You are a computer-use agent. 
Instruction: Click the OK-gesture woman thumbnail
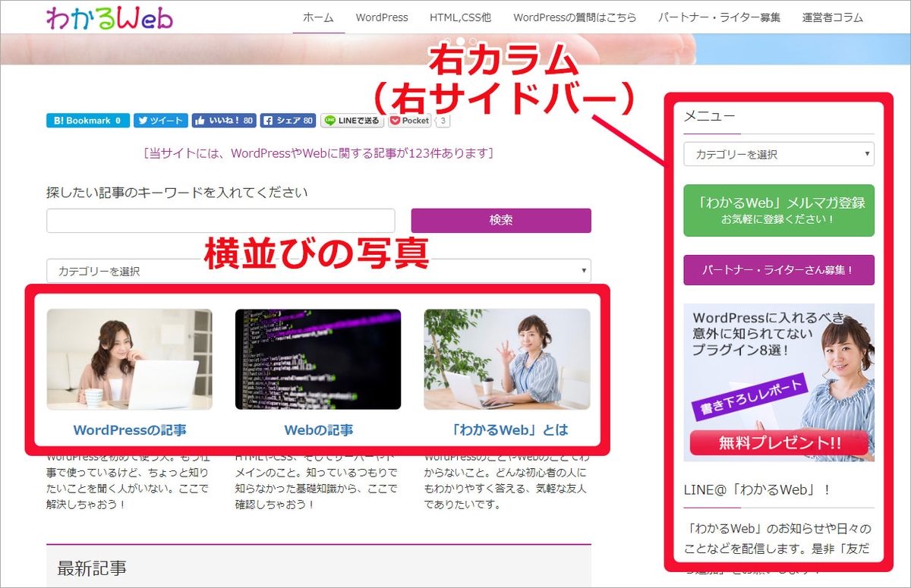[x=507, y=359]
